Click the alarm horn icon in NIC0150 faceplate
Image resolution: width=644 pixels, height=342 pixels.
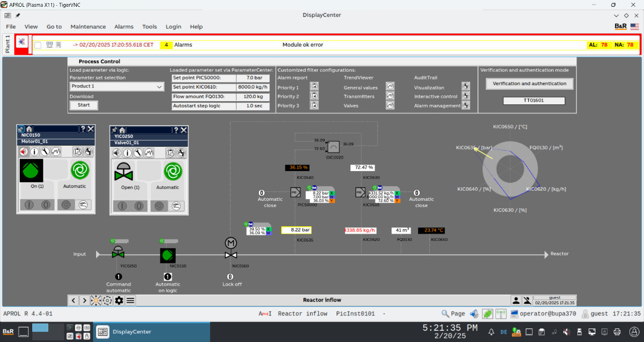pyautogui.click(x=24, y=152)
